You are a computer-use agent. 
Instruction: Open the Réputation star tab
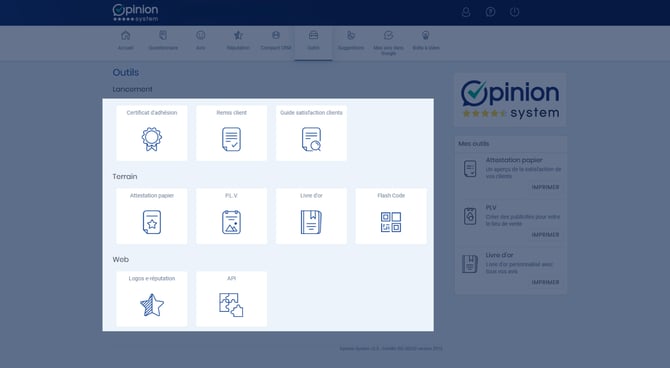point(238,41)
